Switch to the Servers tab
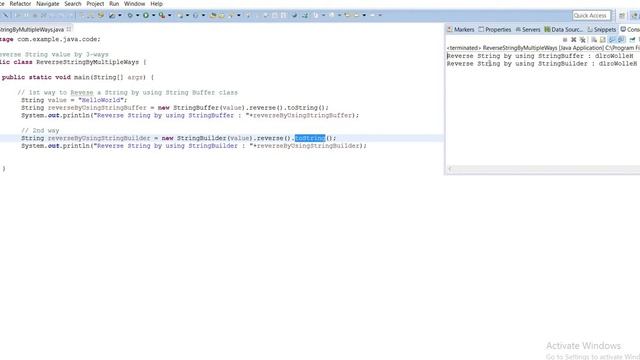The width and height of the screenshot is (640, 360). [528, 29]
